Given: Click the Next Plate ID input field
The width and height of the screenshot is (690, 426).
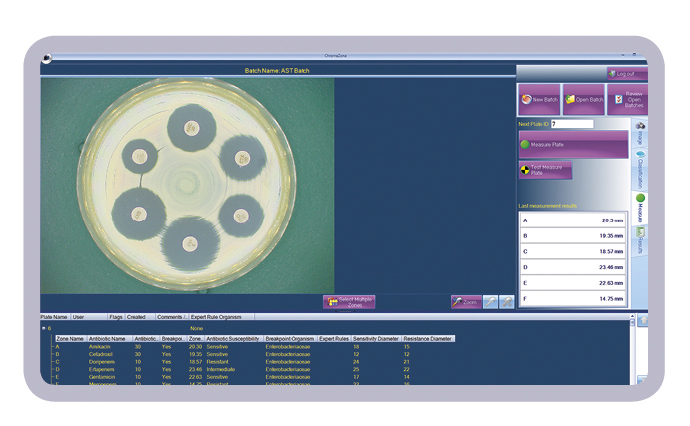Looking at the screenshot, I should tap(571, 124).
